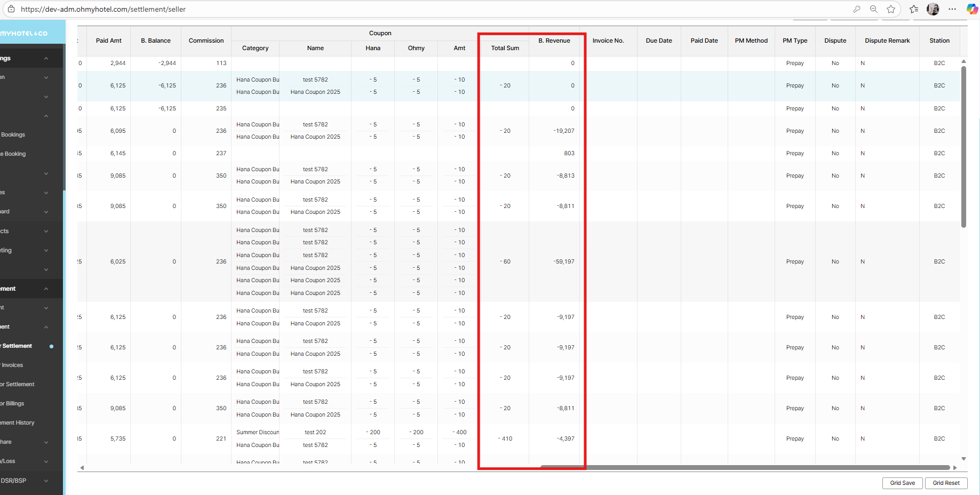
Task: Launch the Copilot icon
Action: click(972, 9)
